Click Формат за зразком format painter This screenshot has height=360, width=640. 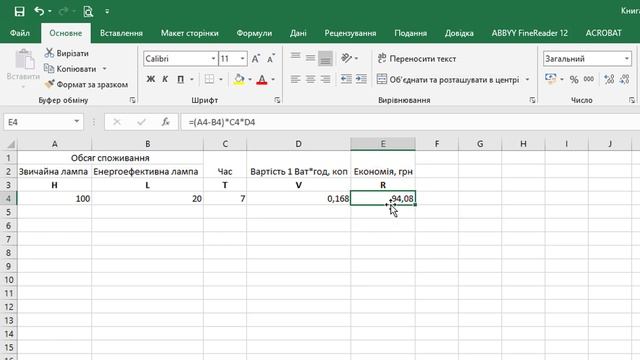(x=86, y=84)
